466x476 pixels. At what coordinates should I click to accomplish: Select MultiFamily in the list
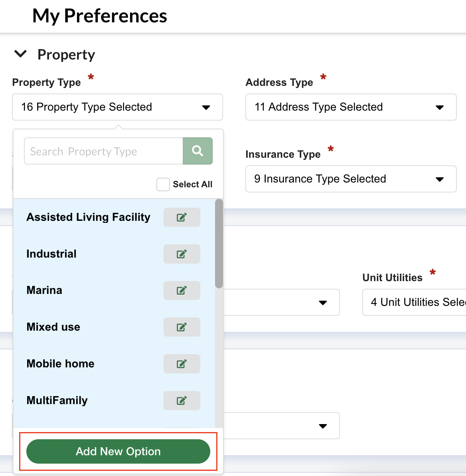[x=57, y=401]
